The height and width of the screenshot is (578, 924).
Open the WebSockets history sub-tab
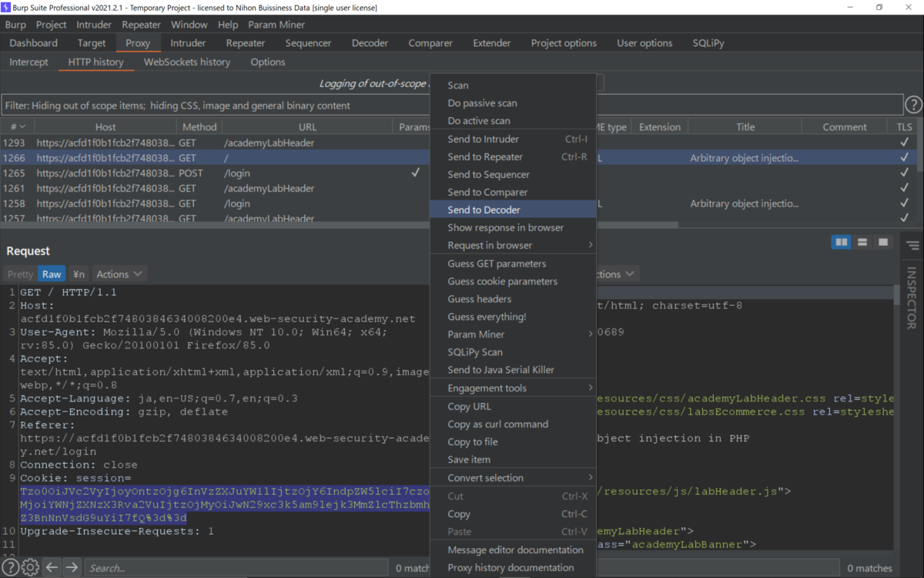[x=187, y=62]
